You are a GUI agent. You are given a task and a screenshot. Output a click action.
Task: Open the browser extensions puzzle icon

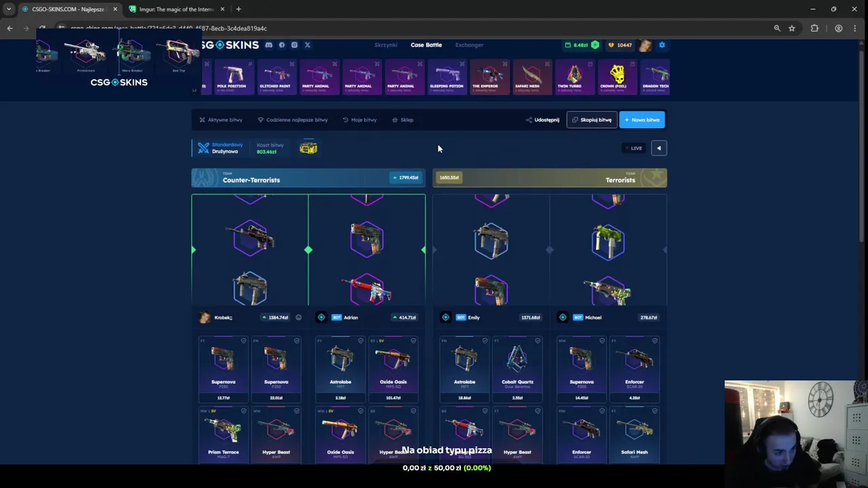click(x=814, y=28)
